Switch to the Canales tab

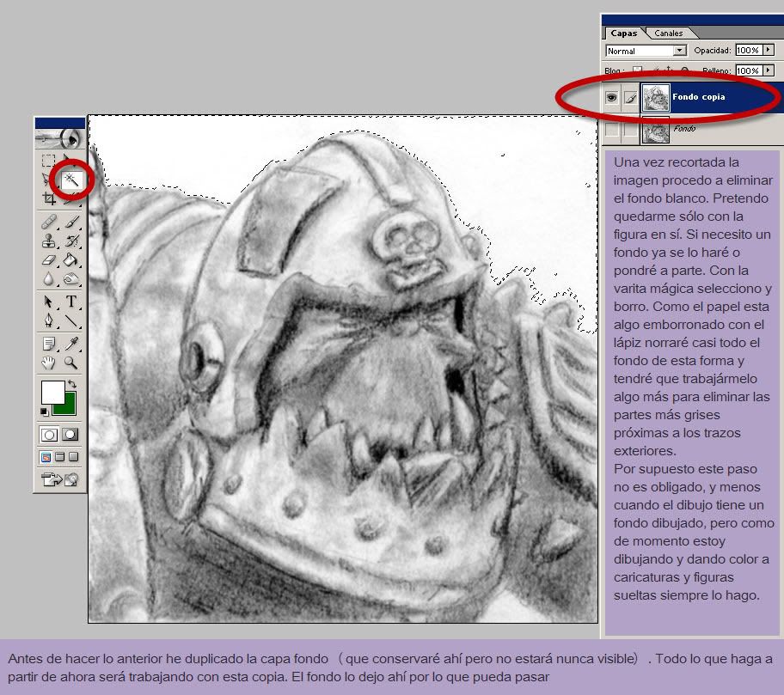669,34
